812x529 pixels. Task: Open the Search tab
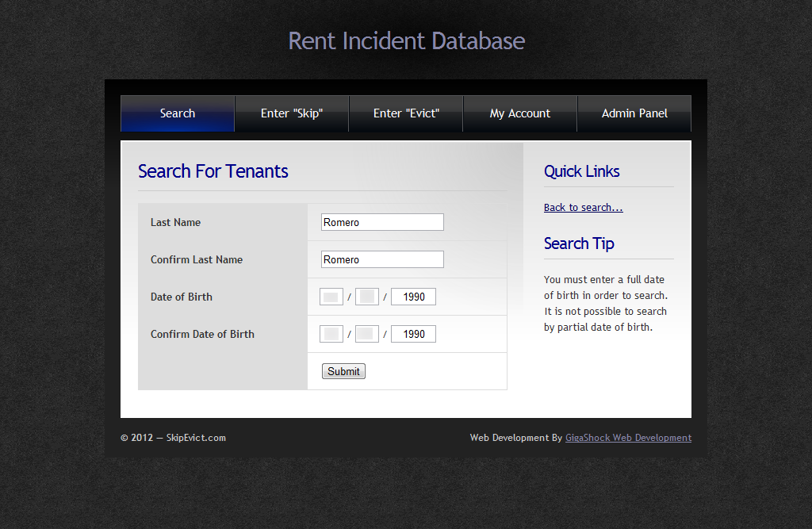pyautogui.click(x=178, y=113)
